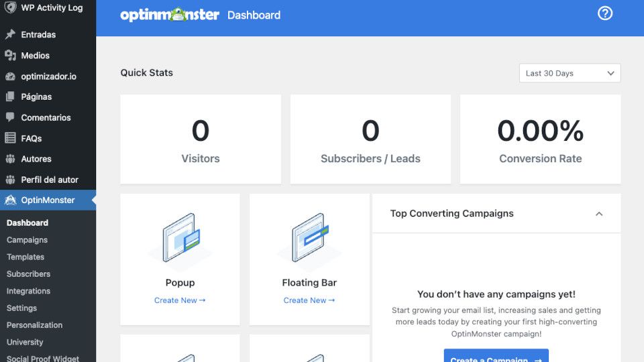Click the Popup card title
This screenshot has height=362, width=644.
tap(180, 283)
